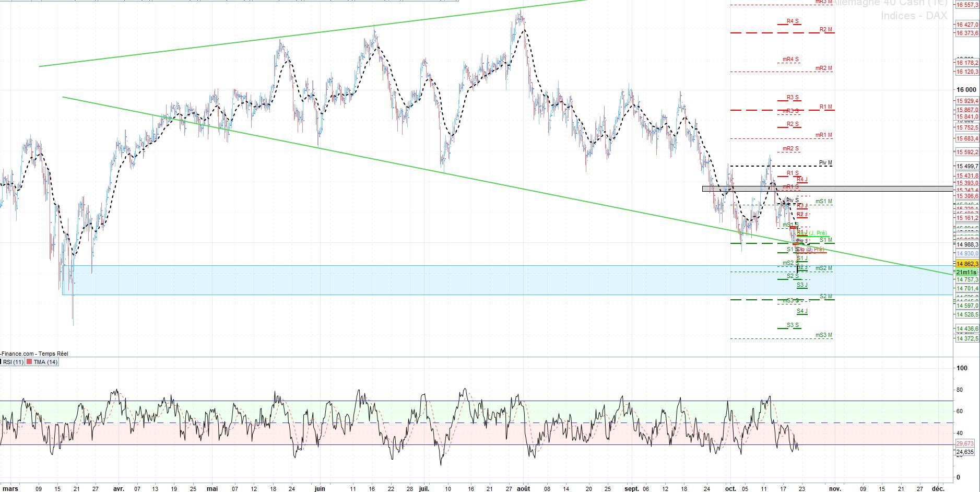The width and height of the screenshot is (980, 492).
Task: Select the 'R1 M' resistance line label
Action: click(x=825, y=107)
